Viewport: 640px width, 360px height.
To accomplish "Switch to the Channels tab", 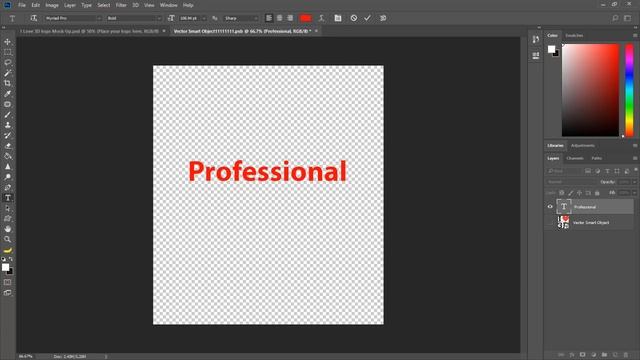I will tap(575, 158).
